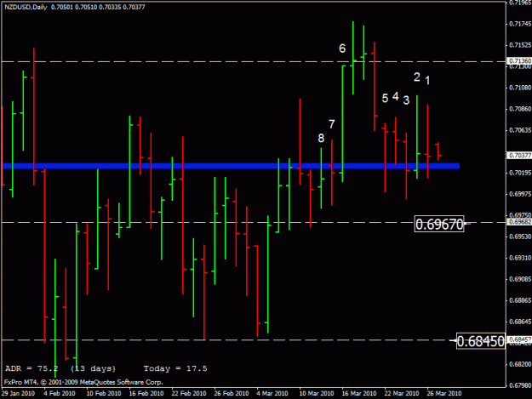This screenshot has height=399, width=532.
Task: Select the blue horizontal support band
Action: (x=231, y=166)
